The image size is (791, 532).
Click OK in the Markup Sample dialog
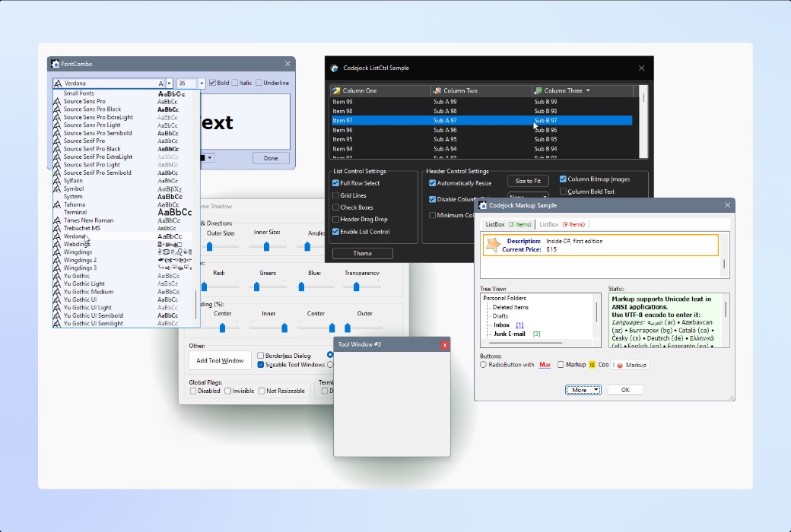pos(625,390)
